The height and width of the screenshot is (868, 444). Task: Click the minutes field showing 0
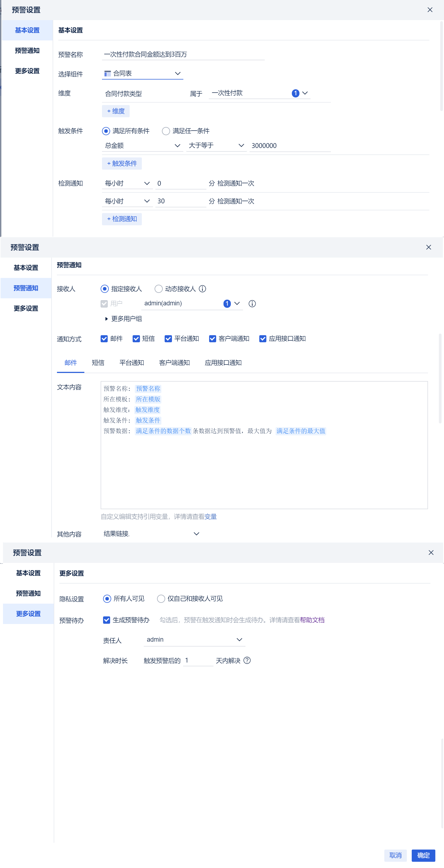(181, 183)
